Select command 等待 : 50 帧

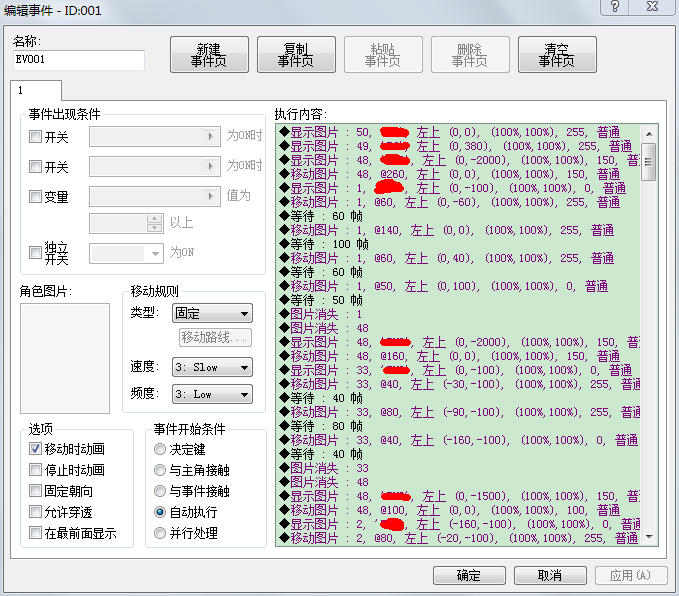(321, 300)
